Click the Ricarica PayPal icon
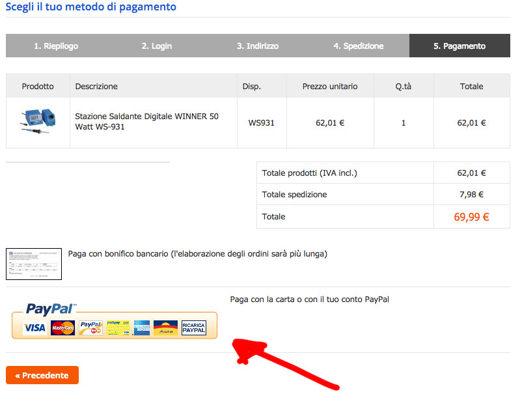Screen dimensions: 522x420 click(194, 328)
